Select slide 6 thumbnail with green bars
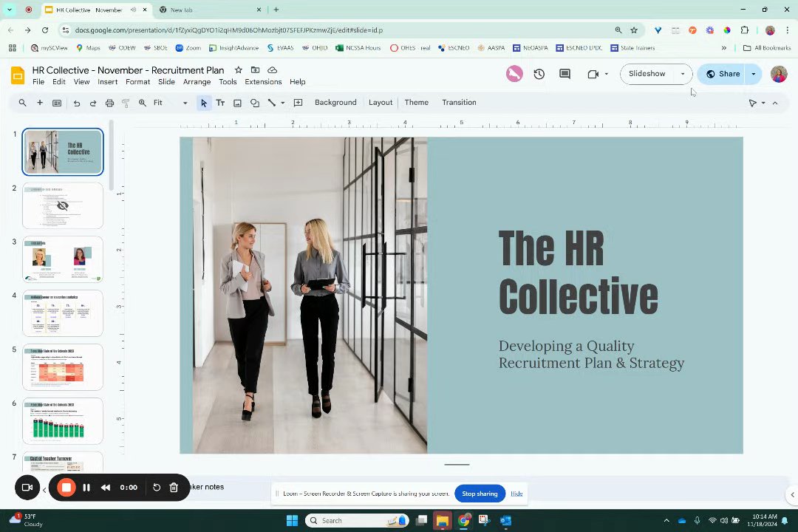Image resolution: width=798 pixels, height=532 pixels. click(63, 421)
